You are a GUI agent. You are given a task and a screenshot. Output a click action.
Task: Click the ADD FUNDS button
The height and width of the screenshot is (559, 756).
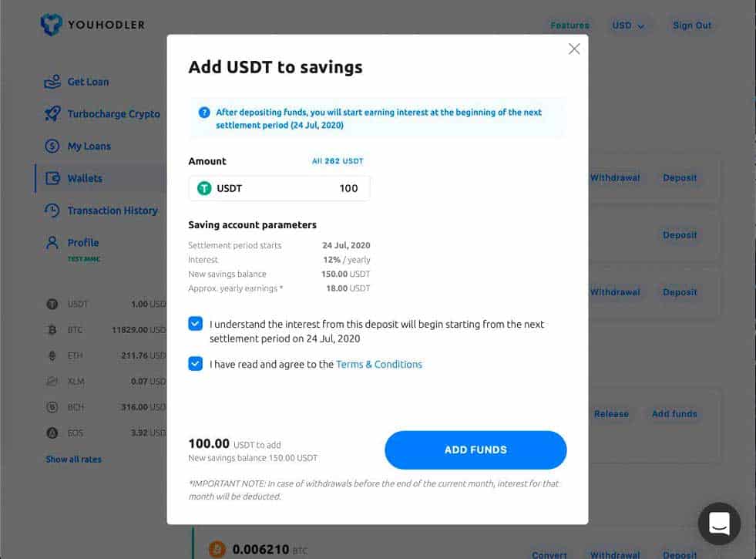[x=475, y=450]
